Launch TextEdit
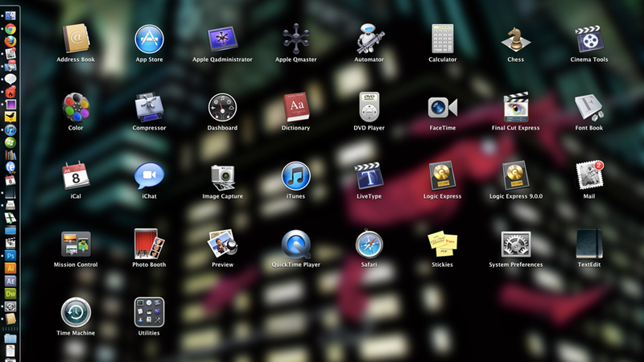Image resolution: width=644 pixels, height=362 pixels. [589, 244]
